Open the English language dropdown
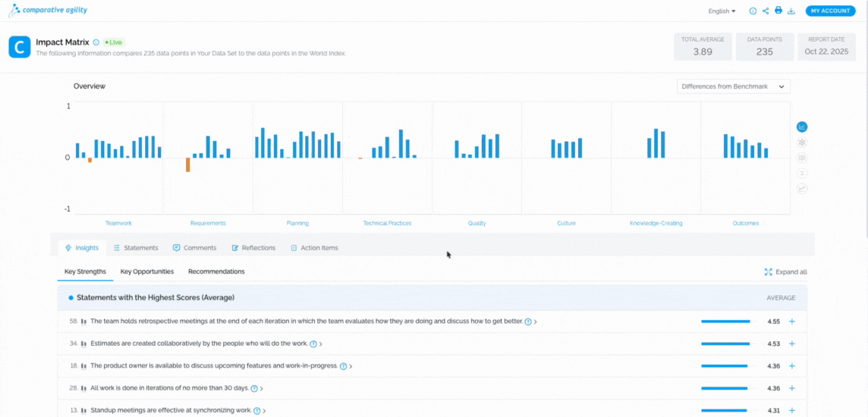Screen dimensions: 868x417 point(722,11)
